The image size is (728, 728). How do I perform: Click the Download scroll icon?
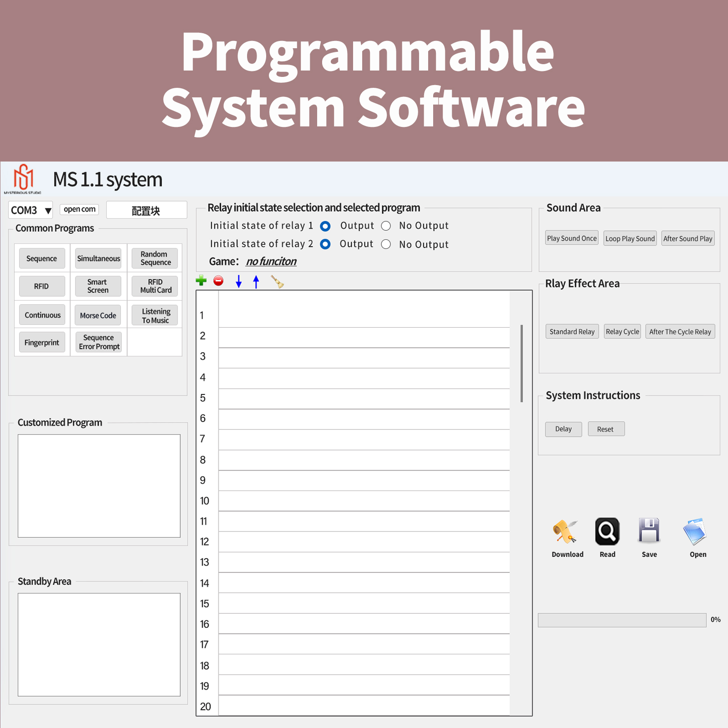coord(565,531)
